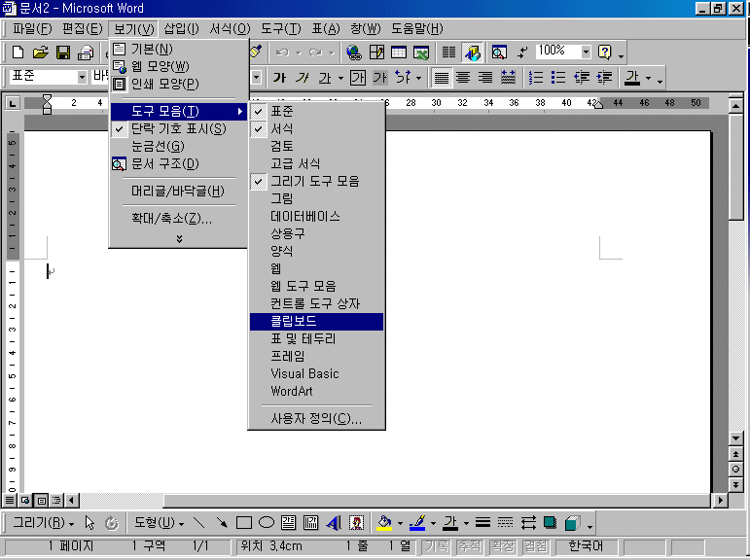Viewport: 750px width, 560px height.
Task: Apply underline 가 formatting
Action: click(x=325, y=77)
